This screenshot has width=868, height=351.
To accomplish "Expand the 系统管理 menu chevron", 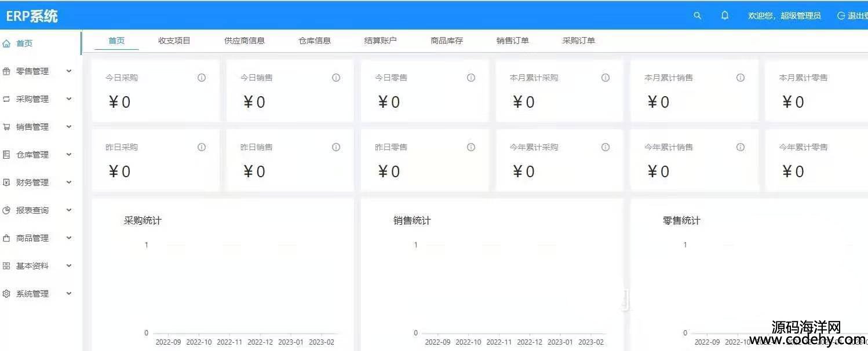I will (x=69, y=294).
